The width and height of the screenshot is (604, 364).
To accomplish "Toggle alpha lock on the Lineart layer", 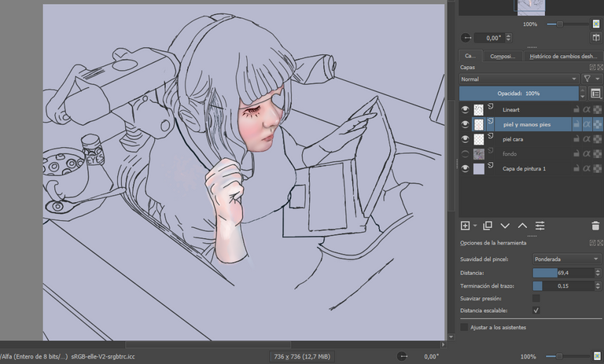I will click(597, 110).
